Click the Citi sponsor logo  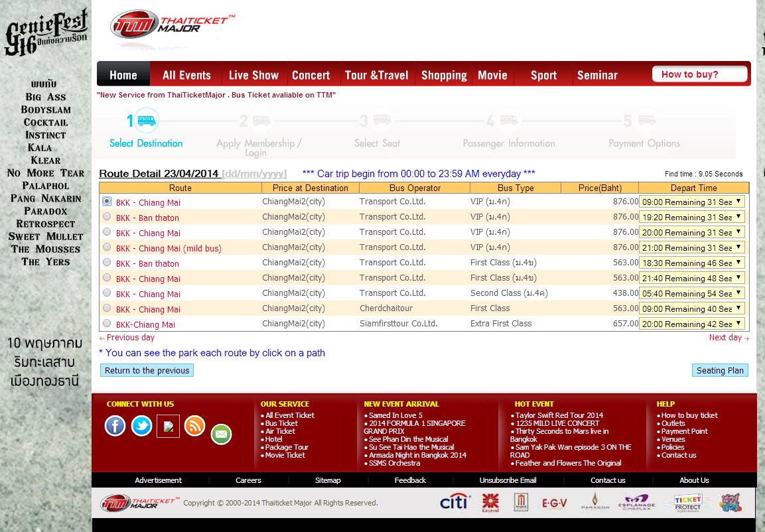click(454, 501)
